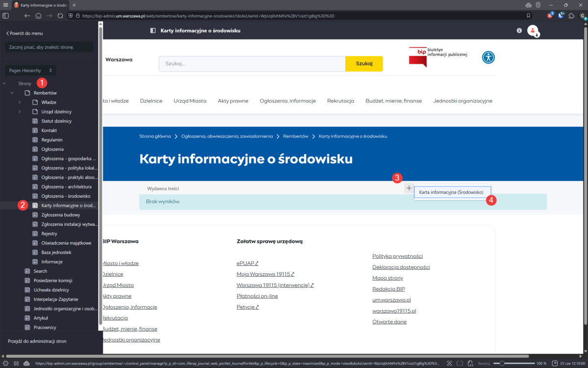
Task: Go back via Powrót do menu
Action: [24, 33]
